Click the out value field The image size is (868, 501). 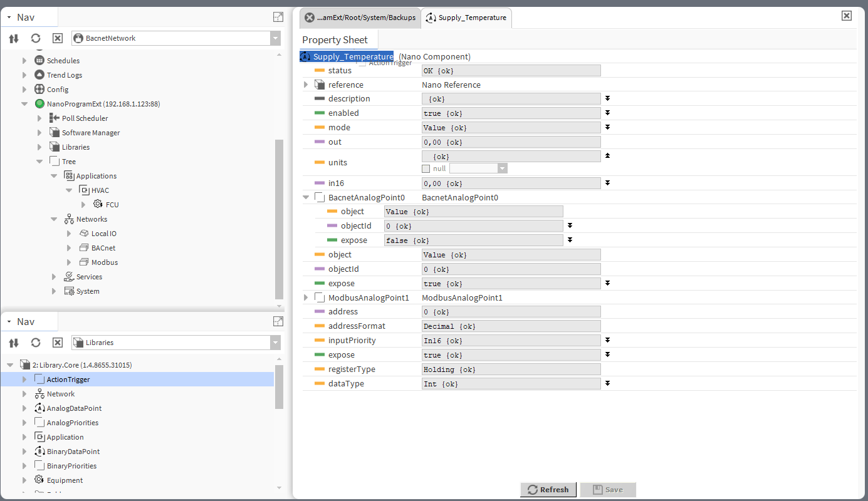tap(511, 142)
